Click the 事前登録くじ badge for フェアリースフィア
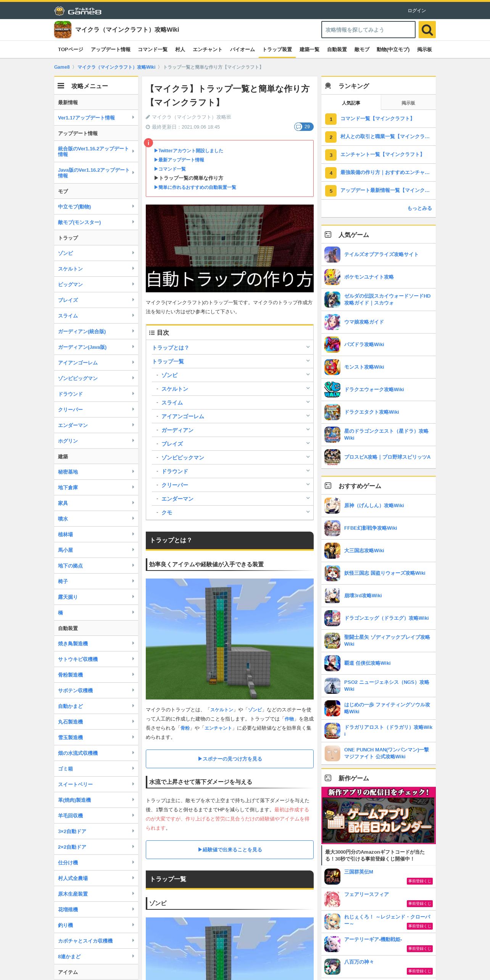This screenshot has height=980, width=490. click(419, 904)
